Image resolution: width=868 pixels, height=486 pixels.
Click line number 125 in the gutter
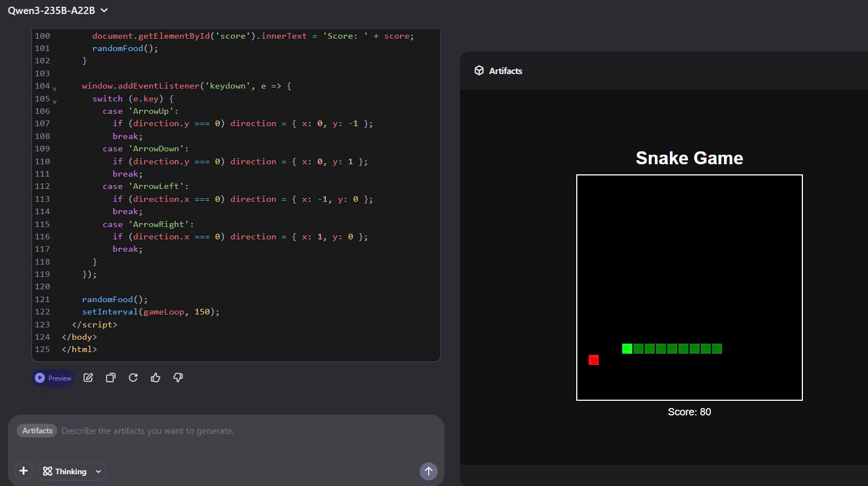click(x=42, y=349)
